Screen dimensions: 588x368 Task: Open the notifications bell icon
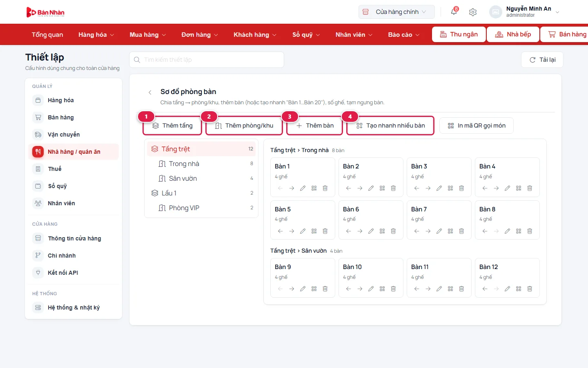coord(454,12)
